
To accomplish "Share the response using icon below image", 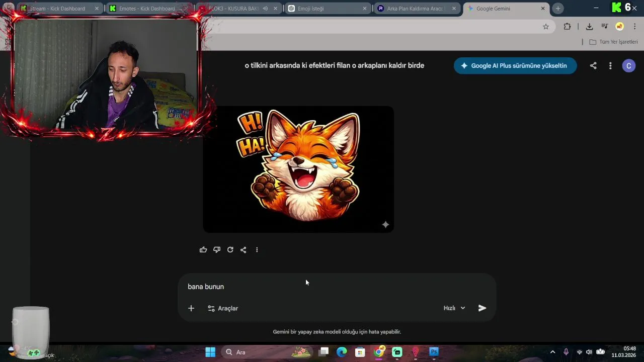I will (244, 250).
